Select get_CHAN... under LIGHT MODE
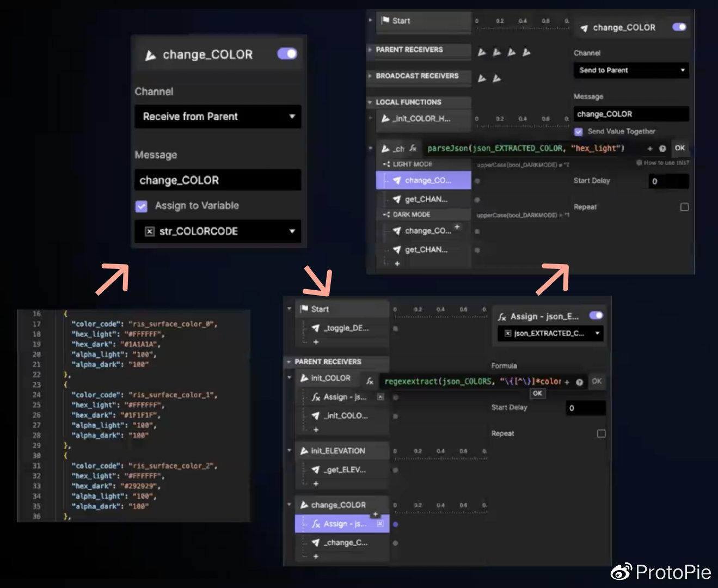 [424, 199]
